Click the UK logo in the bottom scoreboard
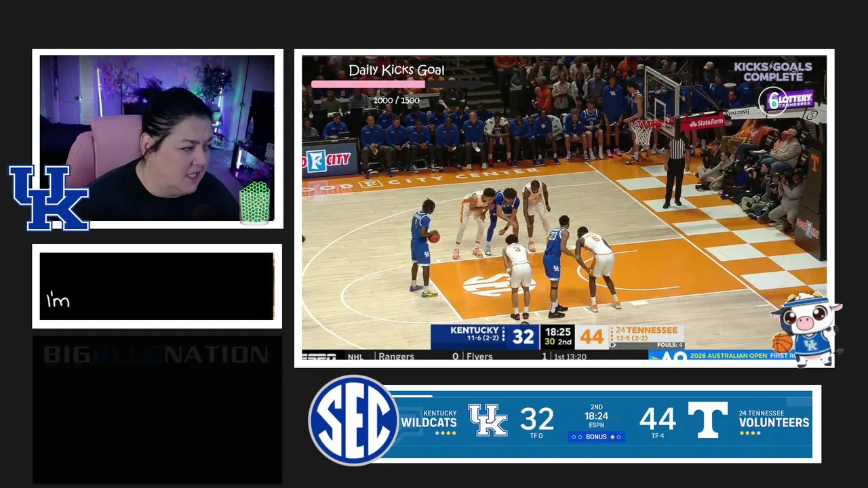The height and width of the screenshot is (488, 868). pyautogui.click(x=488, y=420)
